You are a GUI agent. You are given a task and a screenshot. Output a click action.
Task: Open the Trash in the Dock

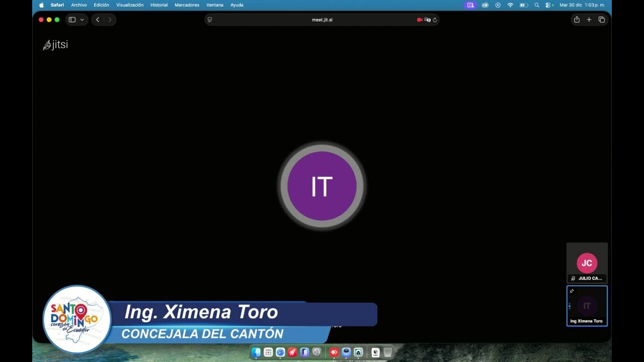[387, 352]
